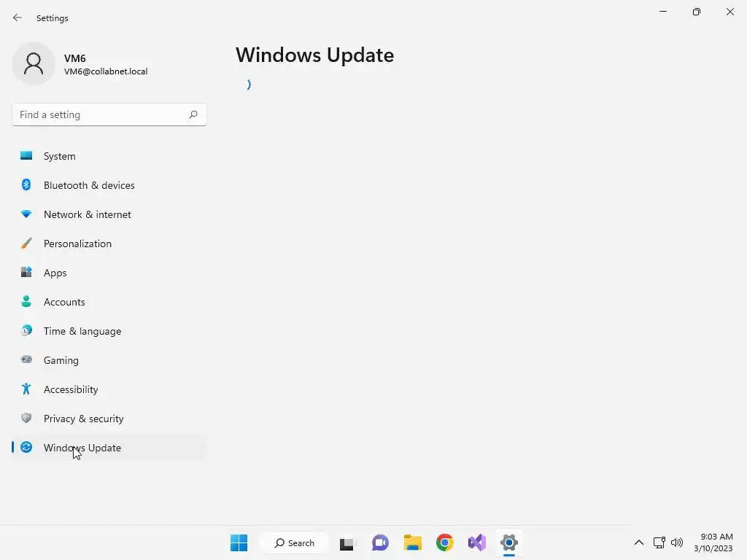Image resolution: width=747 pixels, height=560 pixels.
Task: Open File Explorer from the taskbar
Action: [413, 542]
